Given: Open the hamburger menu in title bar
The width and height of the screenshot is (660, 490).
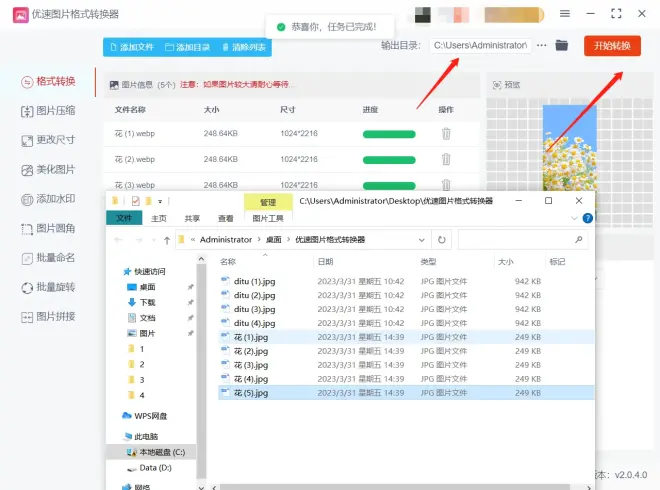Looking at the screenshot, I should pyautogui.click(x=565, y=14).
